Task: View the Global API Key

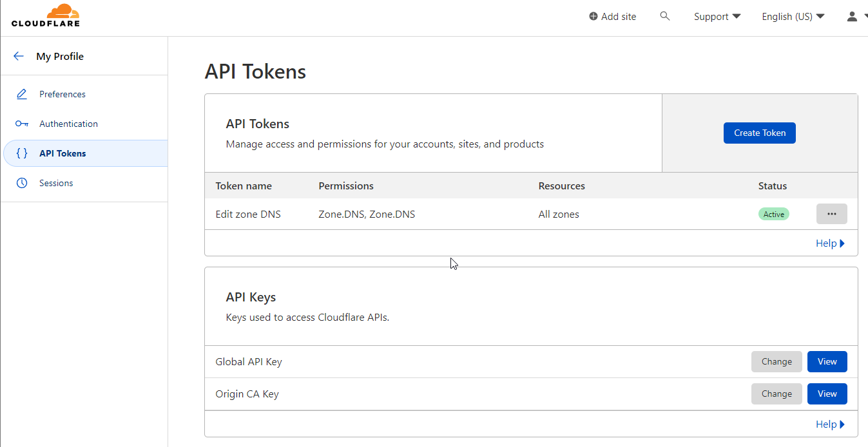Action: (827, 361)
